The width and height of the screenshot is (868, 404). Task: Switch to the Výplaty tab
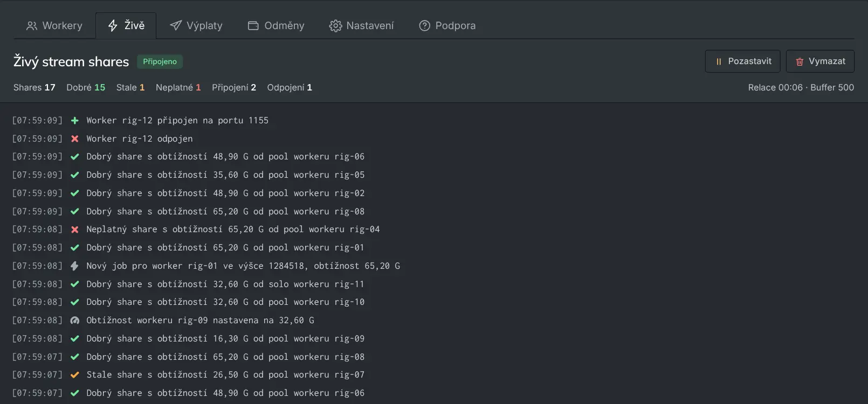coord(196,26)
